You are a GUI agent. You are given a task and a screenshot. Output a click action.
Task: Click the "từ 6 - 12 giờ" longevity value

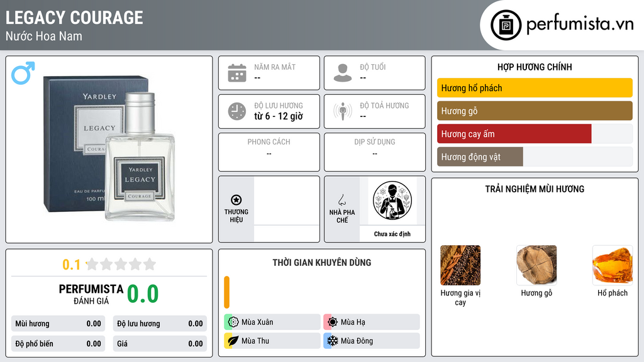(x=279, y=116)
